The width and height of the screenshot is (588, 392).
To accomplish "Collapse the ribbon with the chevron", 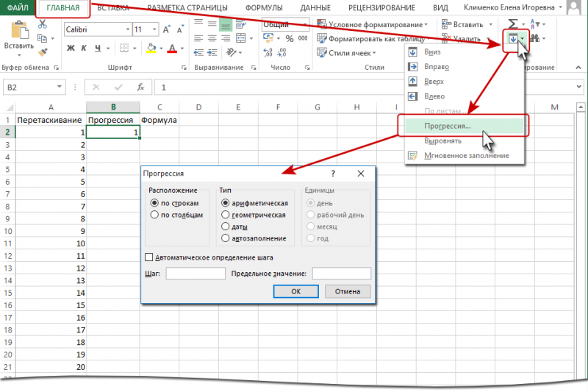I will pos(578,68).
